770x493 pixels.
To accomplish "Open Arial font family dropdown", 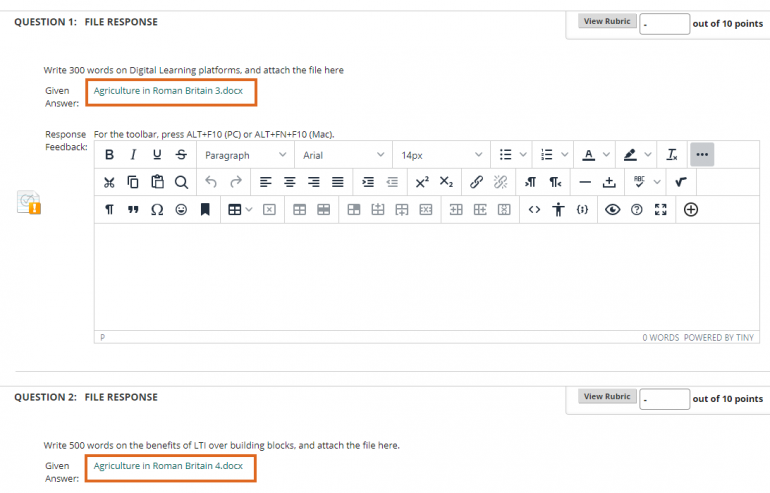I will click(x=344, y=155).
